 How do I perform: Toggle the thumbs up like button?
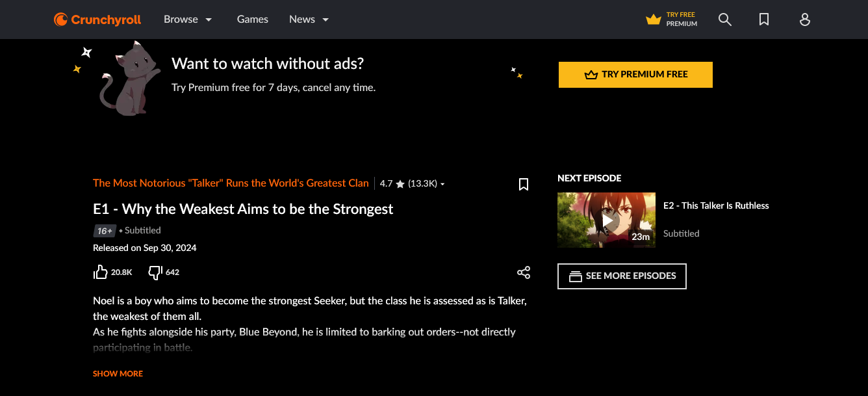point(100,272)
